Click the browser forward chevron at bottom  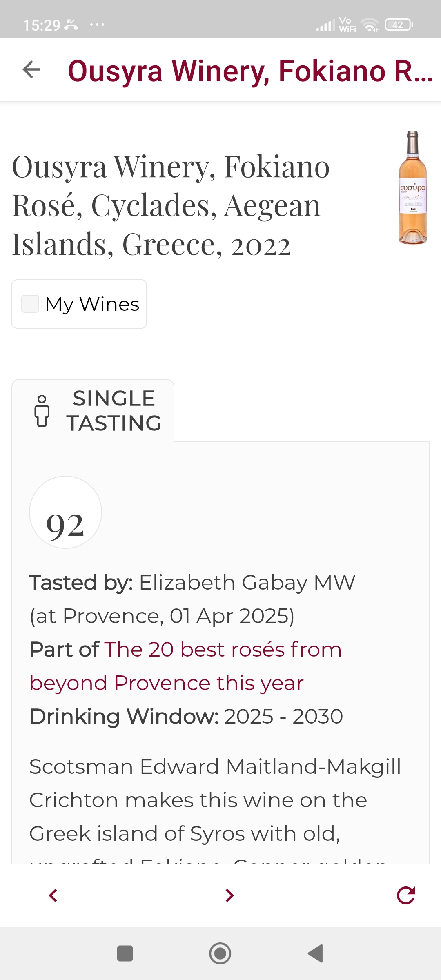pos(229,895)
